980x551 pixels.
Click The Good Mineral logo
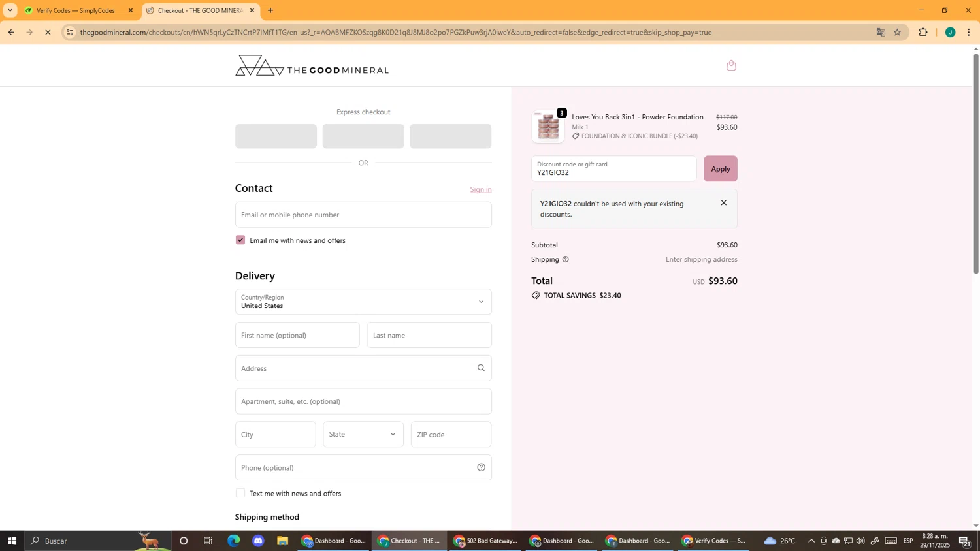point(312,66)
